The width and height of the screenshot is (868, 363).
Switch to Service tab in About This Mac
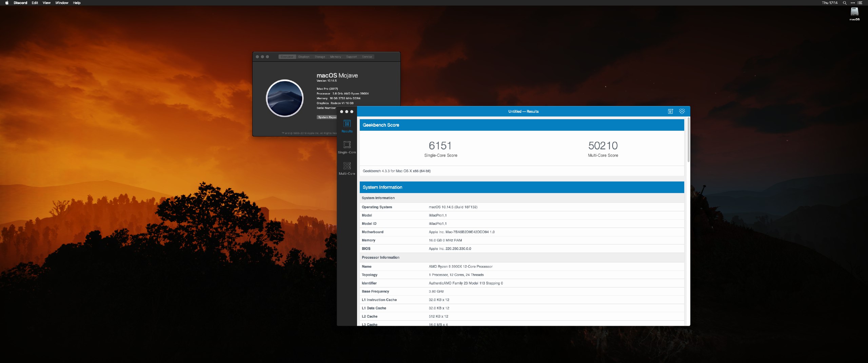pyautogui.click(x=367, y=57)
